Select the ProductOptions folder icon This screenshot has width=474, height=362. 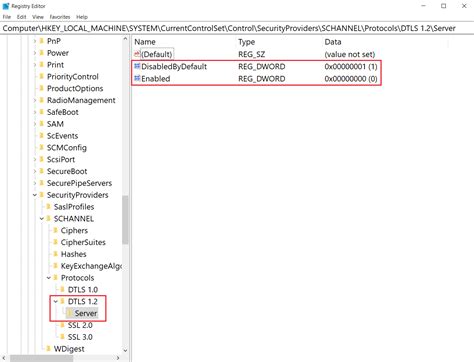point(42,88)
